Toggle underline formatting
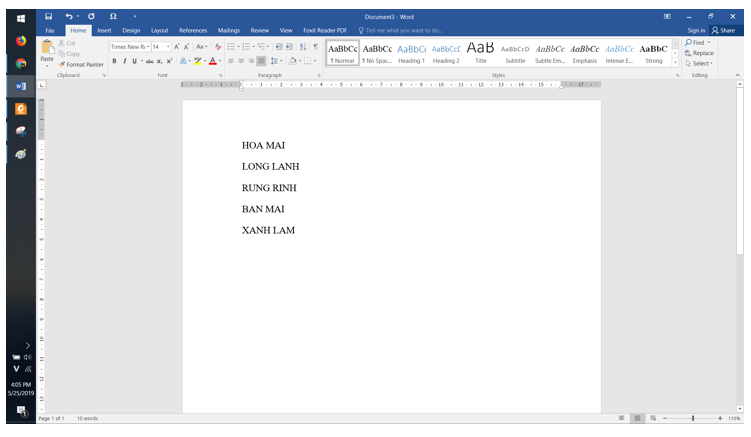The image size is (751, 437). pyautogui.click(x=135, y=61)
